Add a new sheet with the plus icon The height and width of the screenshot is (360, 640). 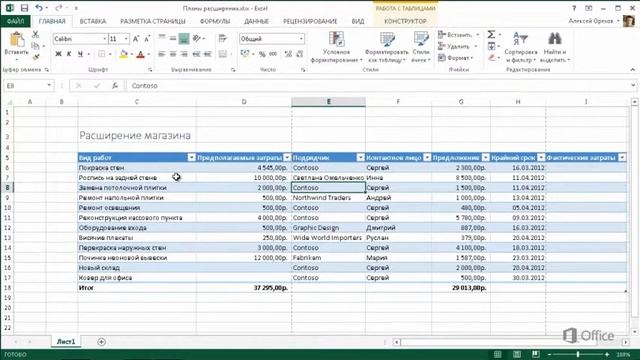point(101,342)
